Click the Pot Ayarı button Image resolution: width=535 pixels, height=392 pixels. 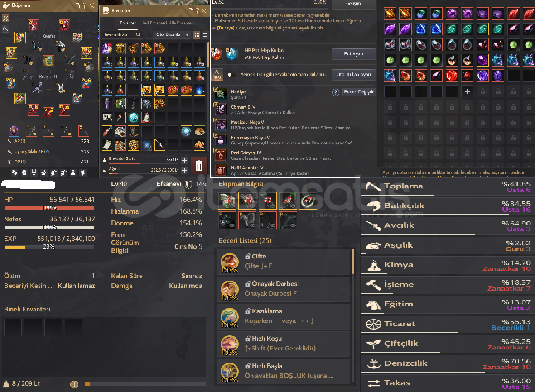click(353, 54)
